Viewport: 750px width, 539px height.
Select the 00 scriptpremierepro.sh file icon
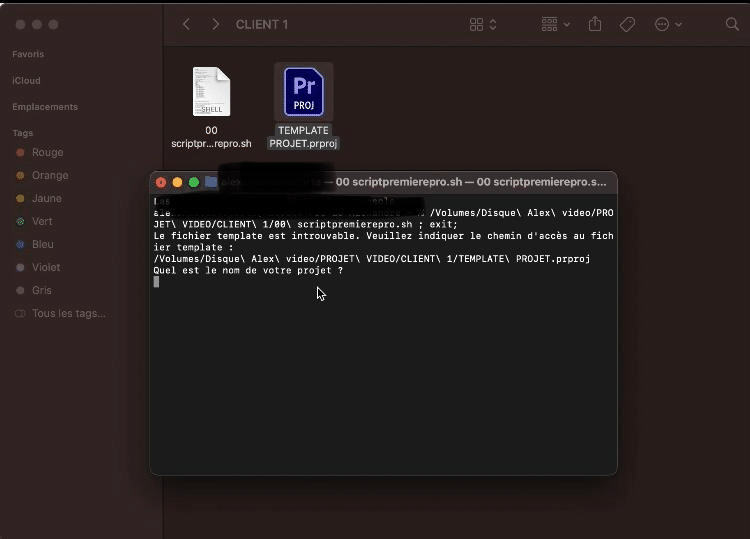pyautogui.click(x=211, y=92)
